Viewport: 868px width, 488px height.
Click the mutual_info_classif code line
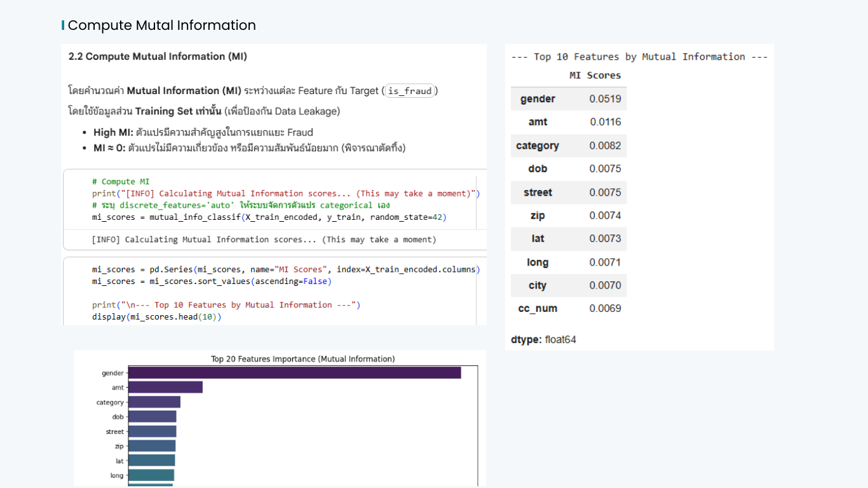click(269, 217)
